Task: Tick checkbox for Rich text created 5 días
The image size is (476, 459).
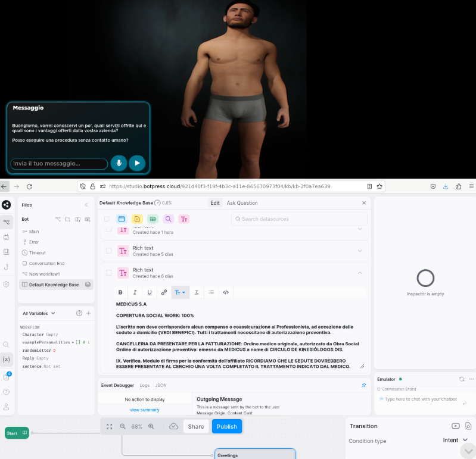Action: click(x=108, y=251)
